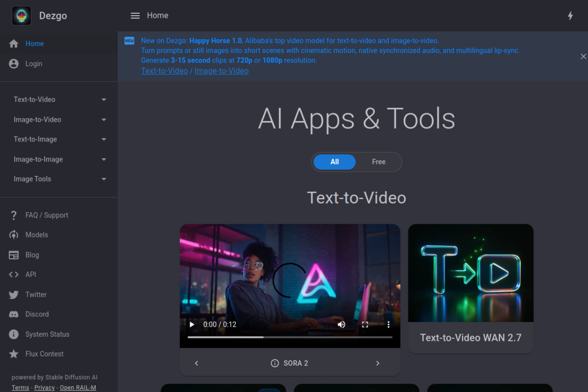The height and width of the screenshot is (392, 588).
Task: Enter fullscreen for the SORA 2 video
Action: tap(365, 324)
